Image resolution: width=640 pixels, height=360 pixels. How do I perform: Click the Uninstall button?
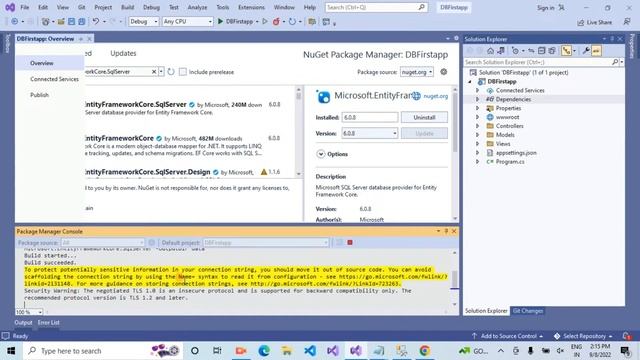(x=424, y=117)
